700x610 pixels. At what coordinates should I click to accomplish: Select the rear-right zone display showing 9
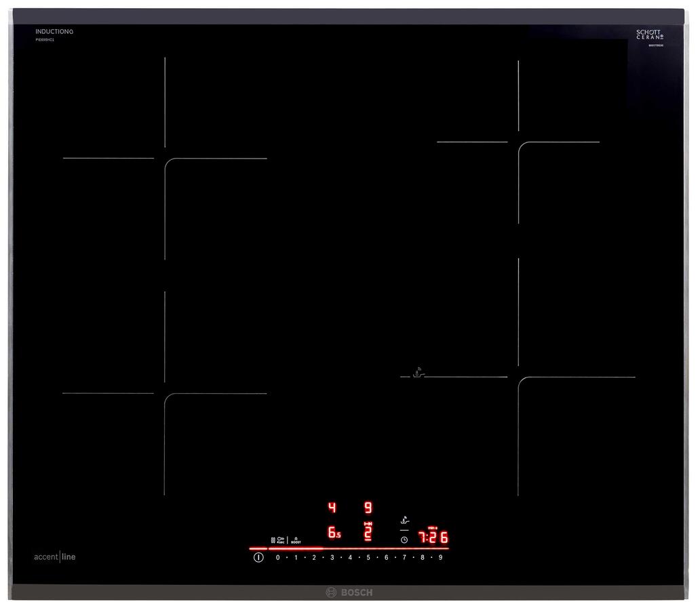click(x=368, y=508)
